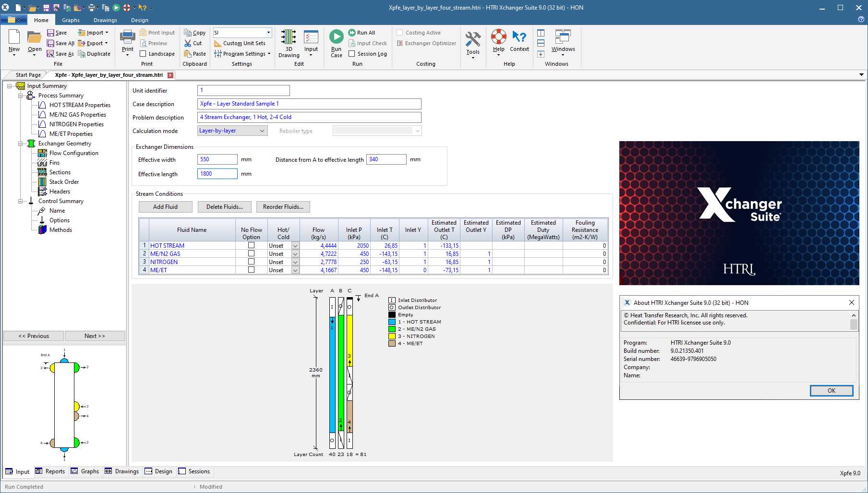Toggle the Session Log checkbox
This screenshot has width=868, height=493.
point(352,54)
